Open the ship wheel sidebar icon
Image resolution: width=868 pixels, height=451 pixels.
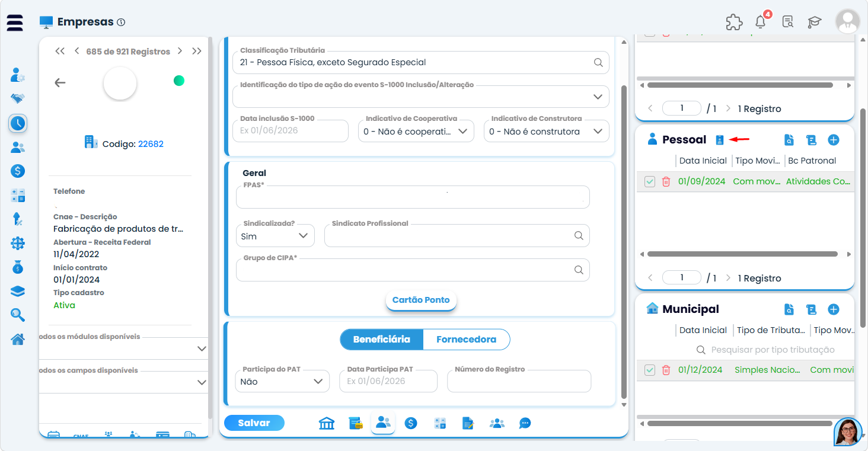tap(18, 243)
